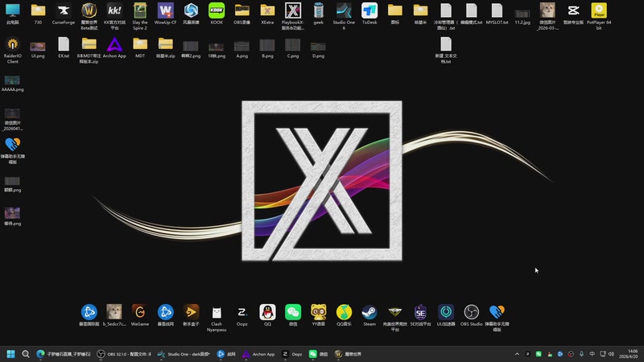This screenshot has height=362, width=644.
Task: Switch to the OBS 32.1.0 taskbar window
Action: (x=124, y=354)
